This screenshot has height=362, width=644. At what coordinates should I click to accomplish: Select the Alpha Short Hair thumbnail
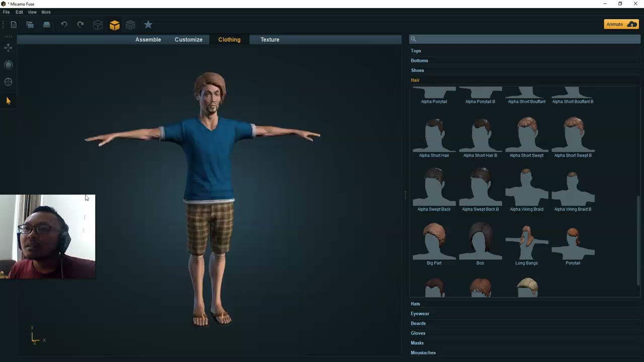(x=434, y=135)
